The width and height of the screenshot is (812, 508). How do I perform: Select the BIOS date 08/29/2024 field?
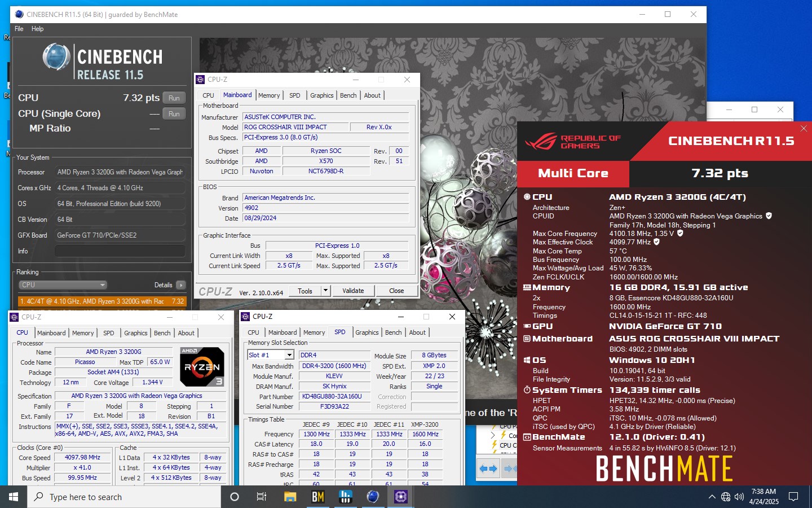pyautogui.click(x=325, y=218)
